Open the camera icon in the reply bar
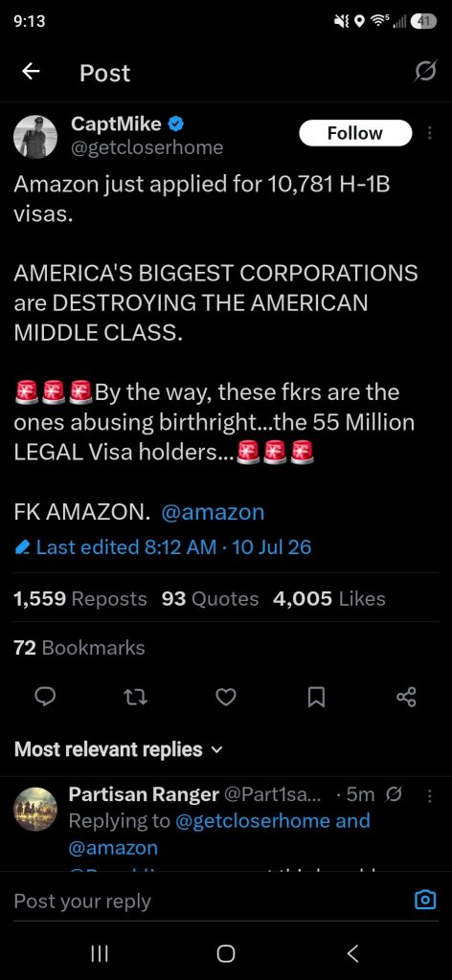 point(425,900)
